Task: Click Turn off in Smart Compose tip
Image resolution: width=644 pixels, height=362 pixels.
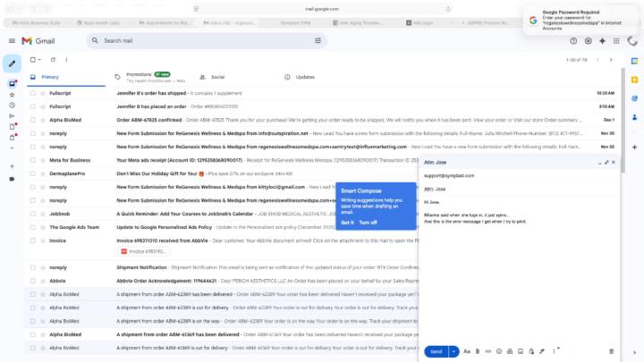Action: [x=368, y=223]
